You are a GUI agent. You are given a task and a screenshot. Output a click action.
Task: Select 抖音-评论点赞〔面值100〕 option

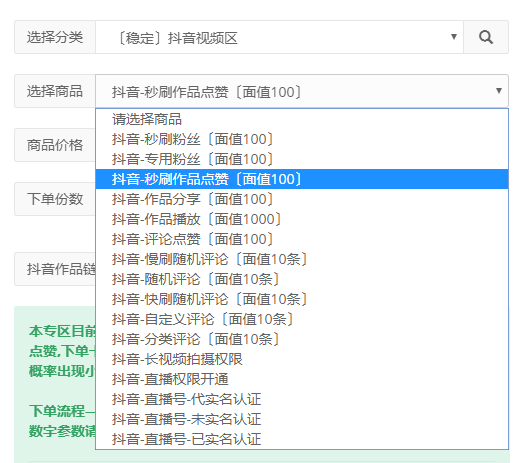coord(302,239)
